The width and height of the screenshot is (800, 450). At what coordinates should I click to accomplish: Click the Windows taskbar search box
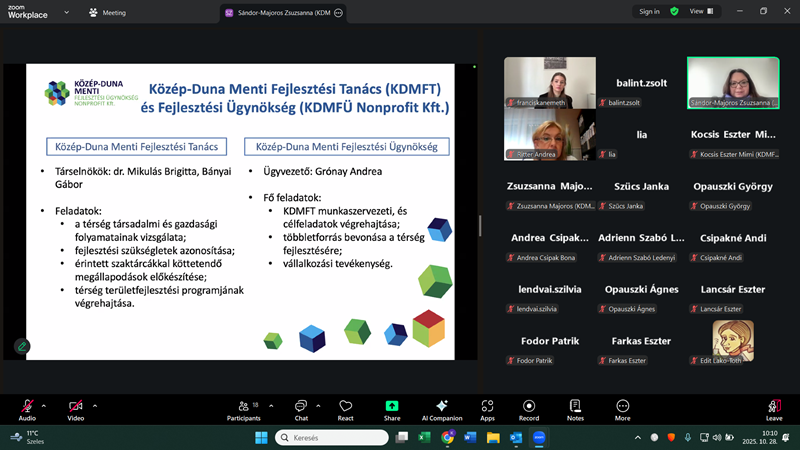click(330, 438)
